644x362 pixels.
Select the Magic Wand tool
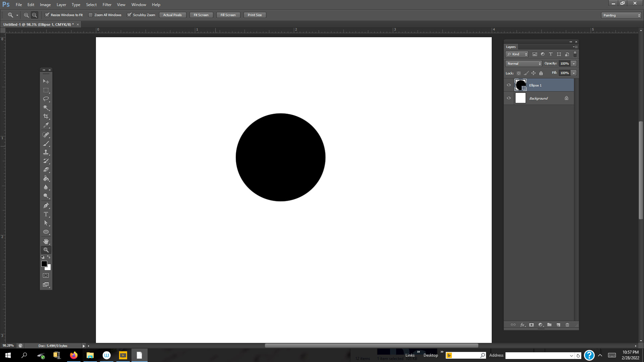(46, 108)
